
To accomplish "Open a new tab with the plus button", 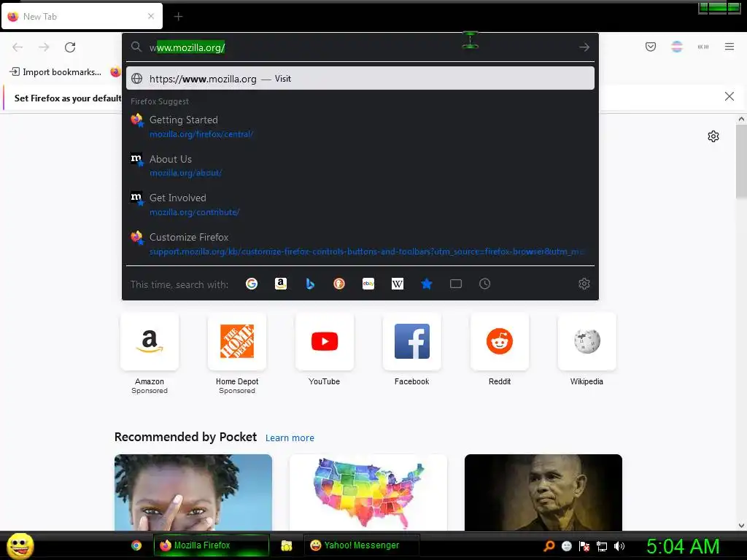I will tap(178, 17).
